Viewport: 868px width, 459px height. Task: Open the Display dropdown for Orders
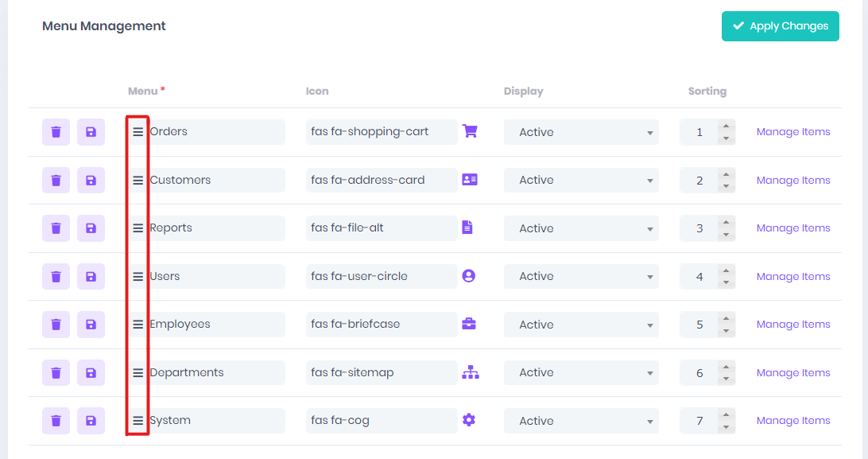(581, 132)
